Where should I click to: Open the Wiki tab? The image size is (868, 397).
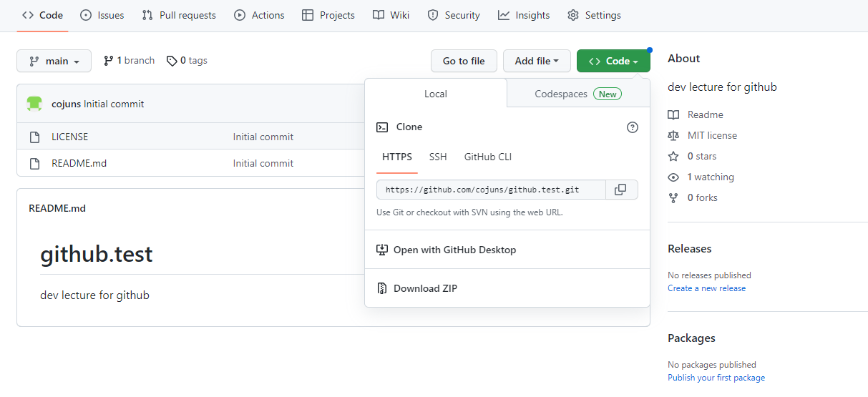[391, 15]
